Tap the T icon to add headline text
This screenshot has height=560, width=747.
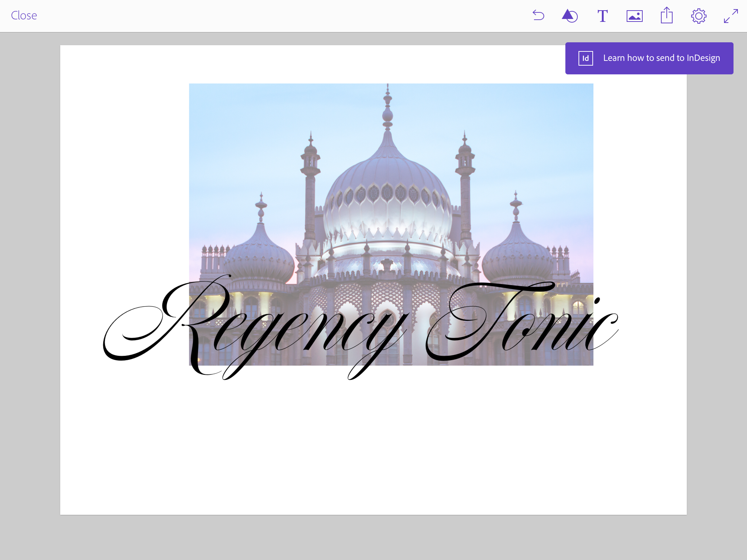tap(602, 15)
